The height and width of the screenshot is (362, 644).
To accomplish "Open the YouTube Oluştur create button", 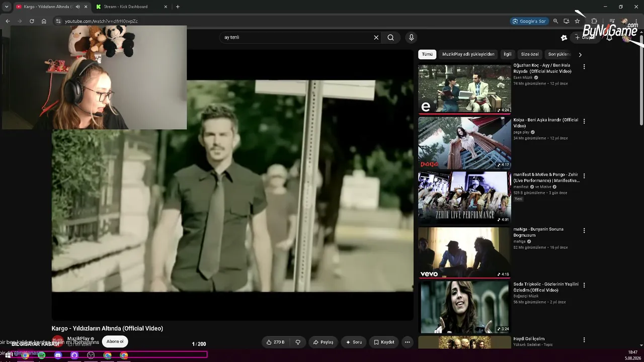I will [x=586, y=37].
